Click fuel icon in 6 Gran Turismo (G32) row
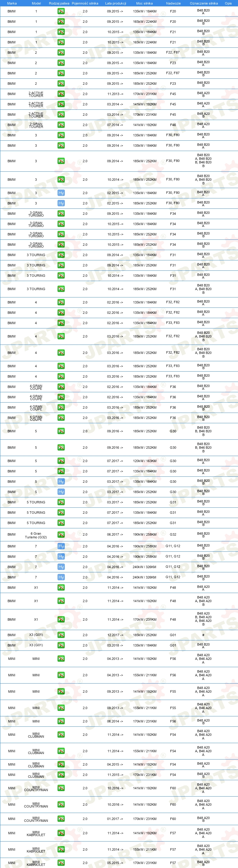 pos(61,534)
